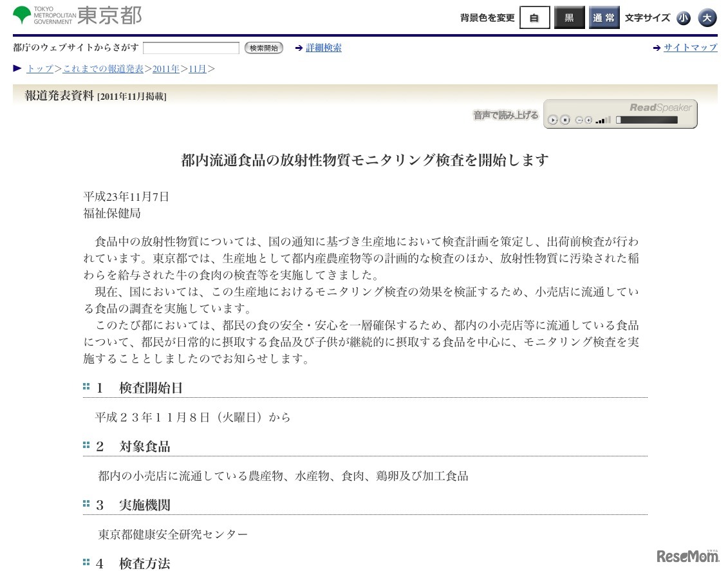Viewport: 728px width, 571px height.
Task: Choose large (大) text size
Action: click(x=707, y=17)
